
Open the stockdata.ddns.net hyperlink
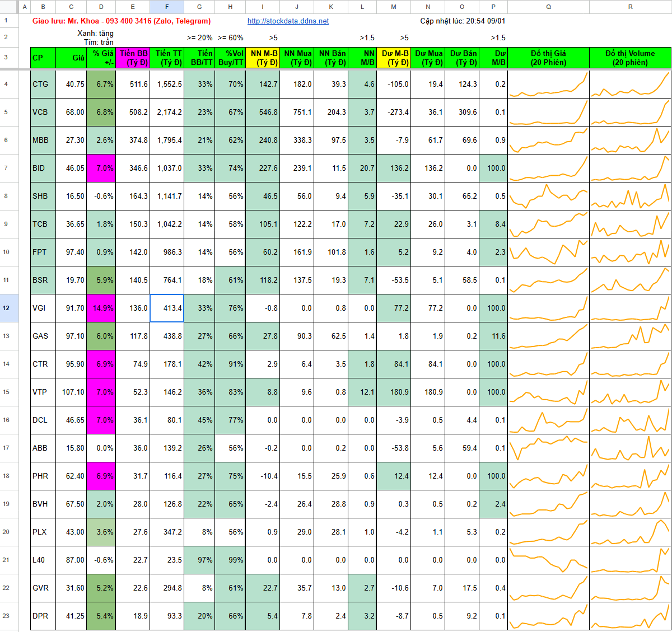pyautogui.click(x=288, y=21)
